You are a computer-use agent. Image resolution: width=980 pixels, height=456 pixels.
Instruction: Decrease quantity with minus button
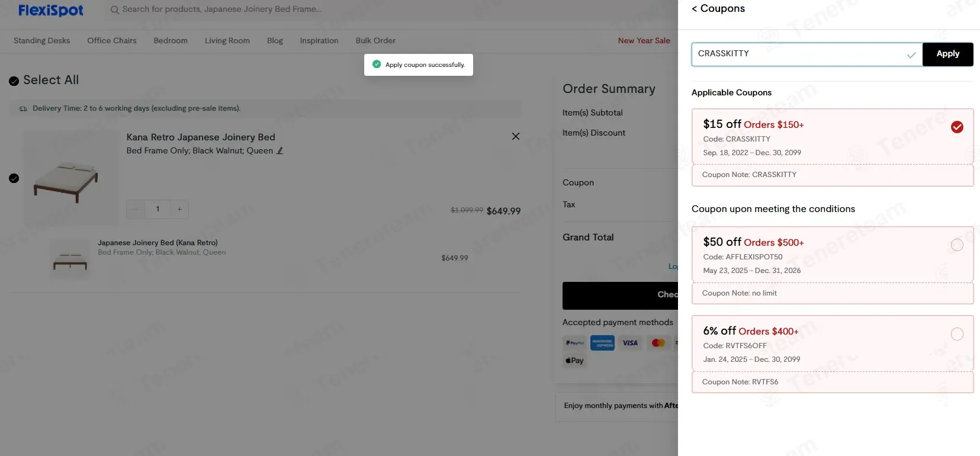click(136, 209)
